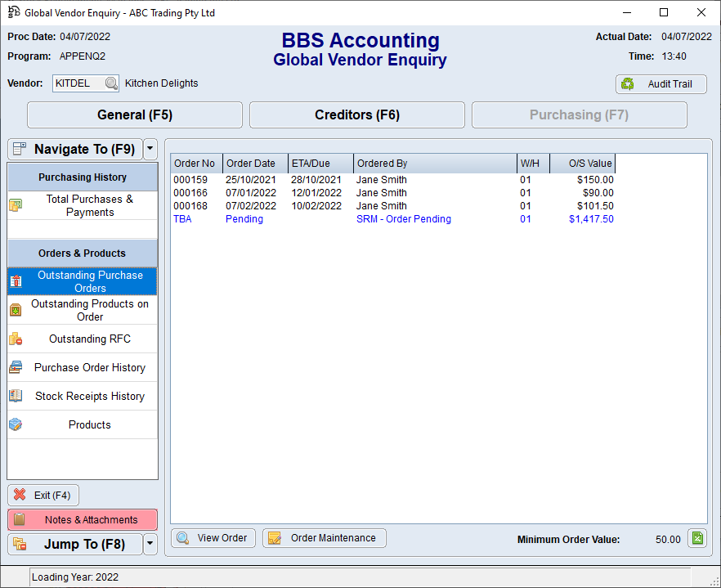Expand the Jump To dropdown arrow
The height and width of the screenshot is (588, 721).
pyautogui.click(x=150, y=544)
